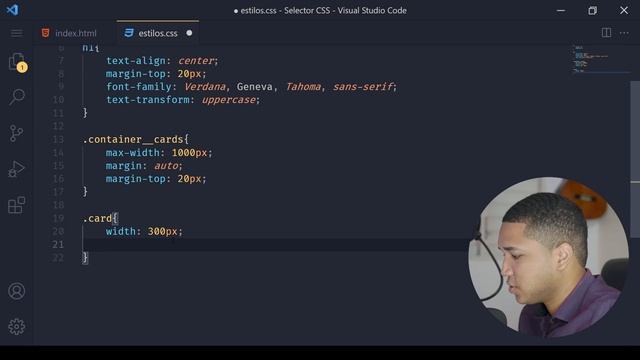Image resolution: width=640 pixels, height=360 pixels.
Task: Switch to the estilos.css tab
Action: tap(158, 33)
